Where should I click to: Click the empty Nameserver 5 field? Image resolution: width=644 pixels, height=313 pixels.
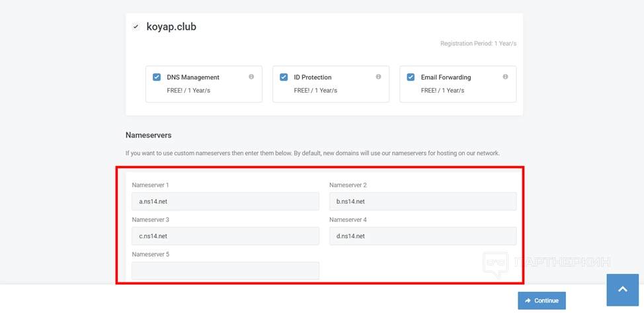point(225,270)
